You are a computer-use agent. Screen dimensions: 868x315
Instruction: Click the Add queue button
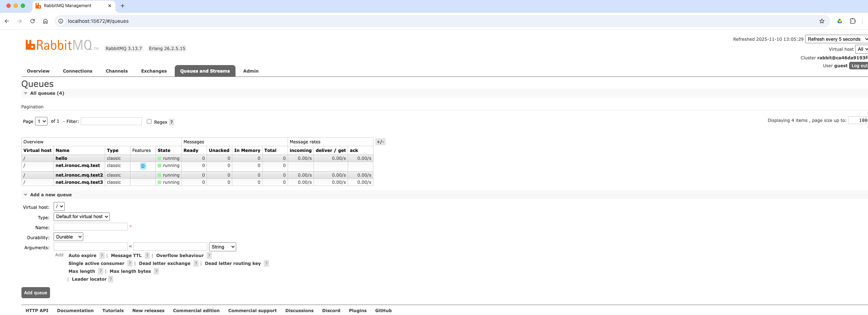[x=36, y=293]
